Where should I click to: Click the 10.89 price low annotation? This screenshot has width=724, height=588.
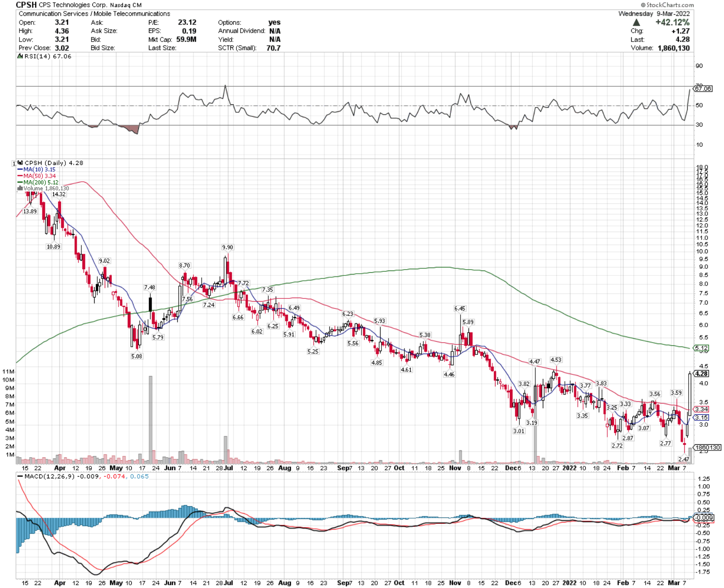coord(53,246)
